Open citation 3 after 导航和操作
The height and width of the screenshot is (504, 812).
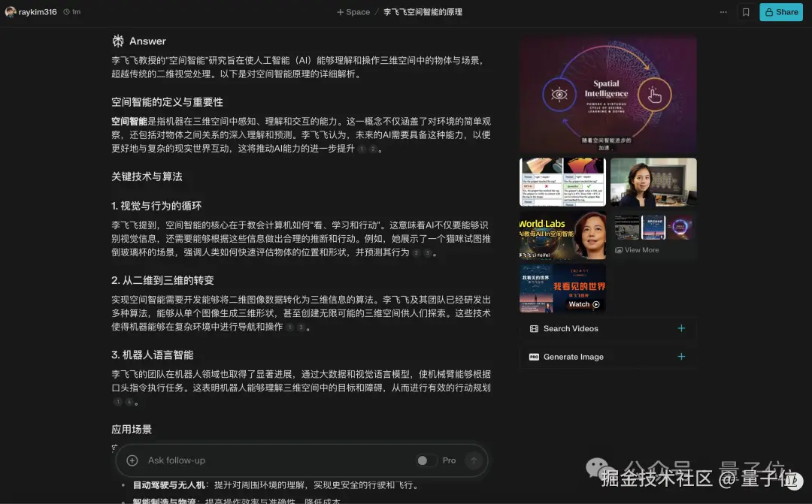[300, 327]
